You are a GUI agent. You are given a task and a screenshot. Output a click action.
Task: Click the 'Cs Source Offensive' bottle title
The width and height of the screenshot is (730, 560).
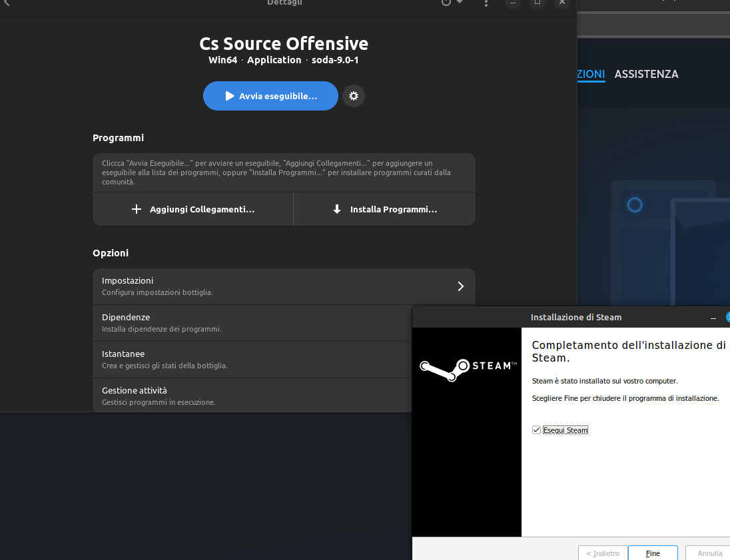[284, 44]
